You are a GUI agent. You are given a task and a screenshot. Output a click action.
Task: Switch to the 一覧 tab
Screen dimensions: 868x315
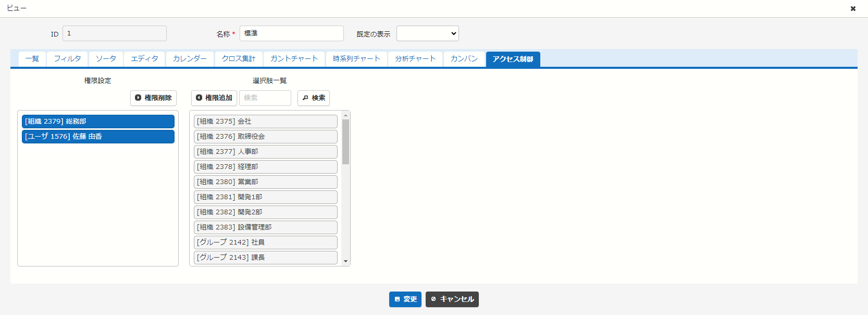click(x=32, y=59)
